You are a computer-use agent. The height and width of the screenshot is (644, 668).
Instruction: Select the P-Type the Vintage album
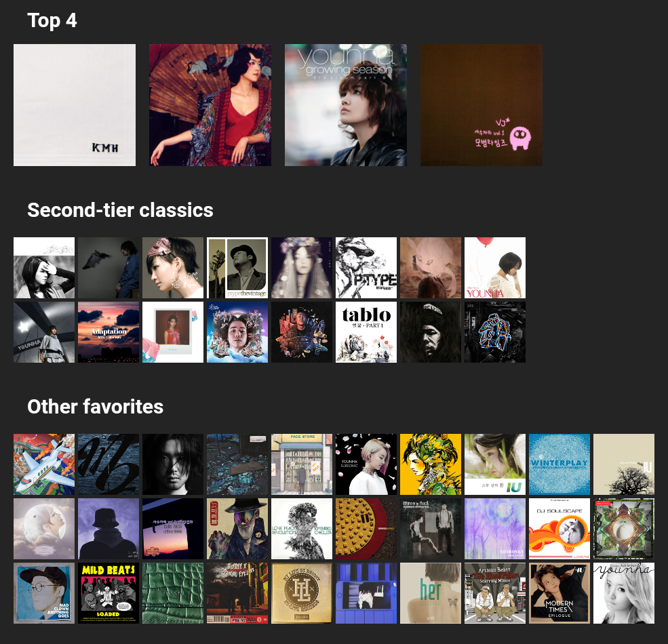pos(237,268)
